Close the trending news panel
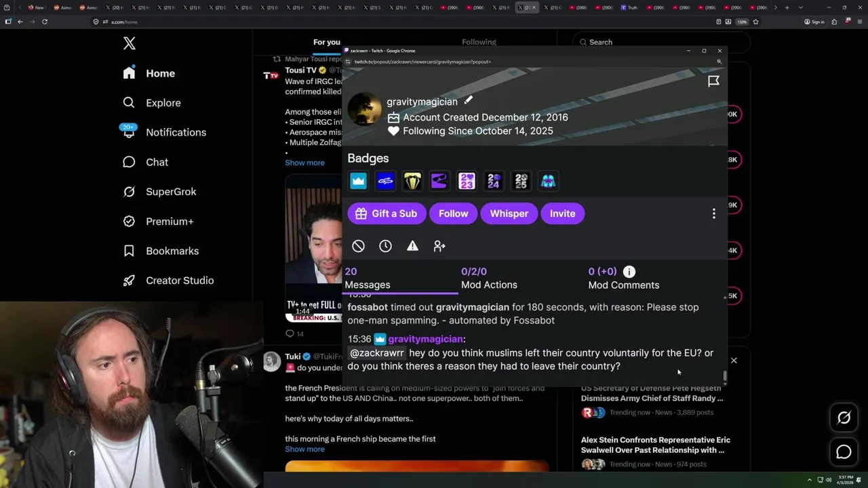868x488 pixels. click(x=734, y=361)
